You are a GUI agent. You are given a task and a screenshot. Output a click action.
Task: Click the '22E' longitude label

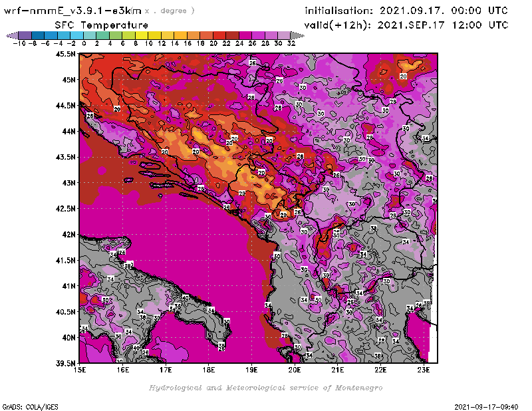380,370
